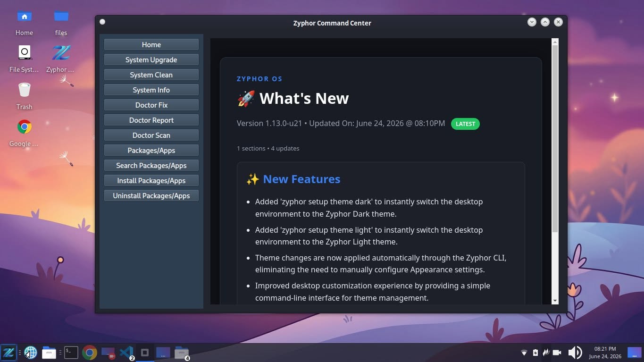Open the volume speaker control
644x362 pixels.
coord(575,353)
